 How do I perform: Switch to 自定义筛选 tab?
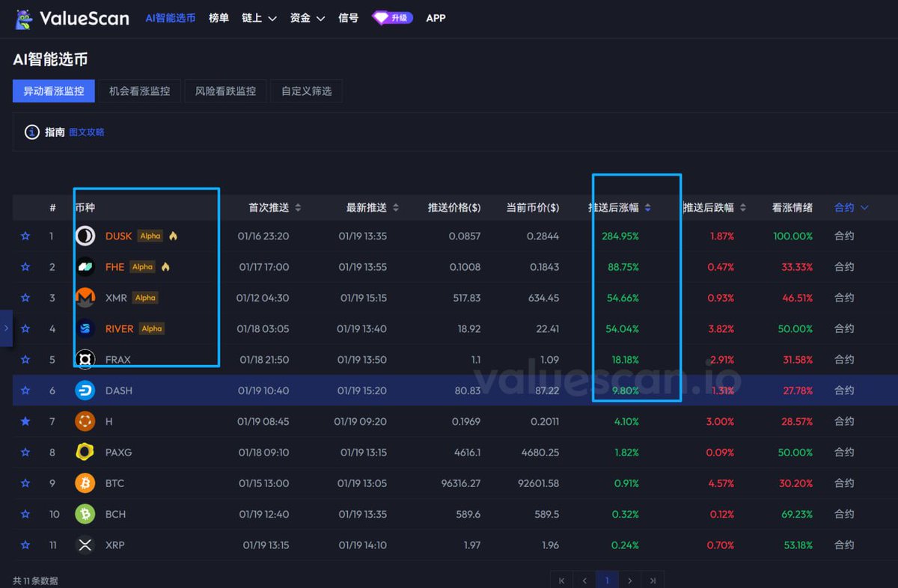[x=306, y=91]
